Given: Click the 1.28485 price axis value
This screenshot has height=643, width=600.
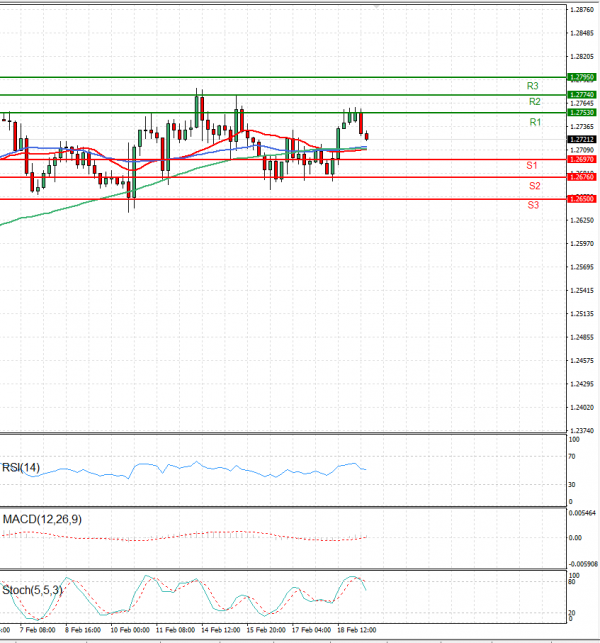Looking at the screenshot, I should point(582,33).
